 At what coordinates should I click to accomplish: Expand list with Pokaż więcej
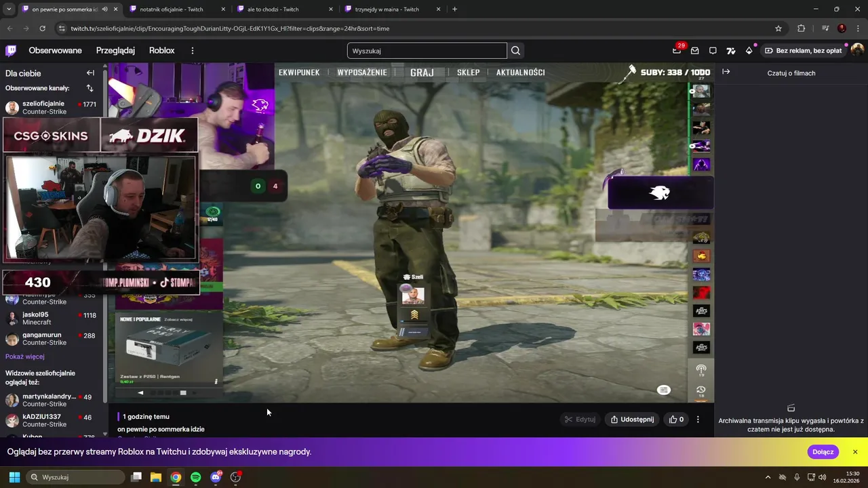(25, 357)
